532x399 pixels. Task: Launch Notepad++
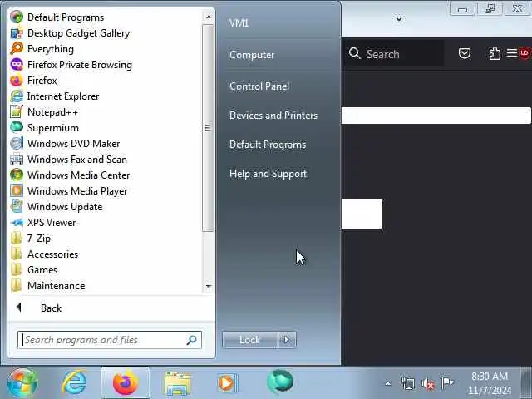tap(44, 112)
